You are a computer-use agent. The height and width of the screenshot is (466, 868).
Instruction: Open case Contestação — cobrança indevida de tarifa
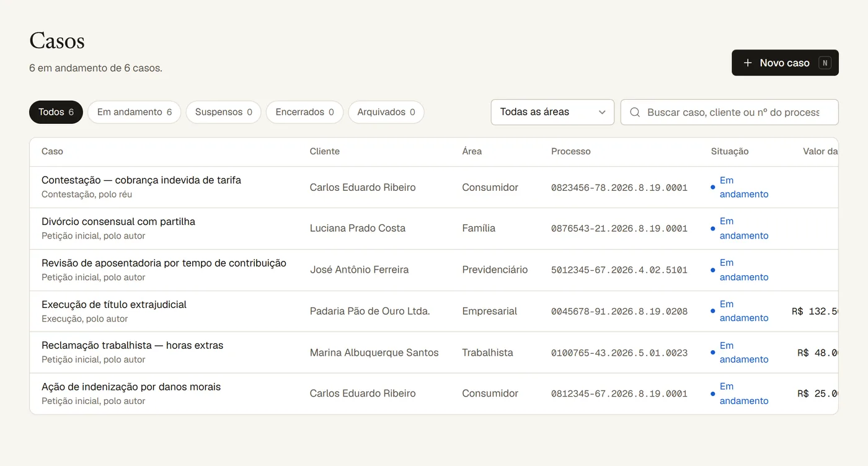141,180
